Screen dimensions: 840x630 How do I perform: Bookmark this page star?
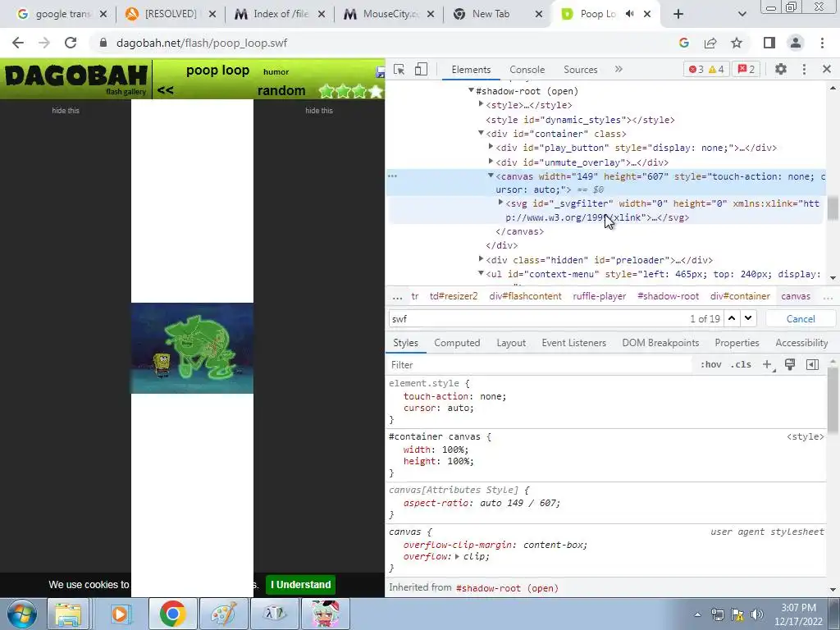[x=737, y=43]
